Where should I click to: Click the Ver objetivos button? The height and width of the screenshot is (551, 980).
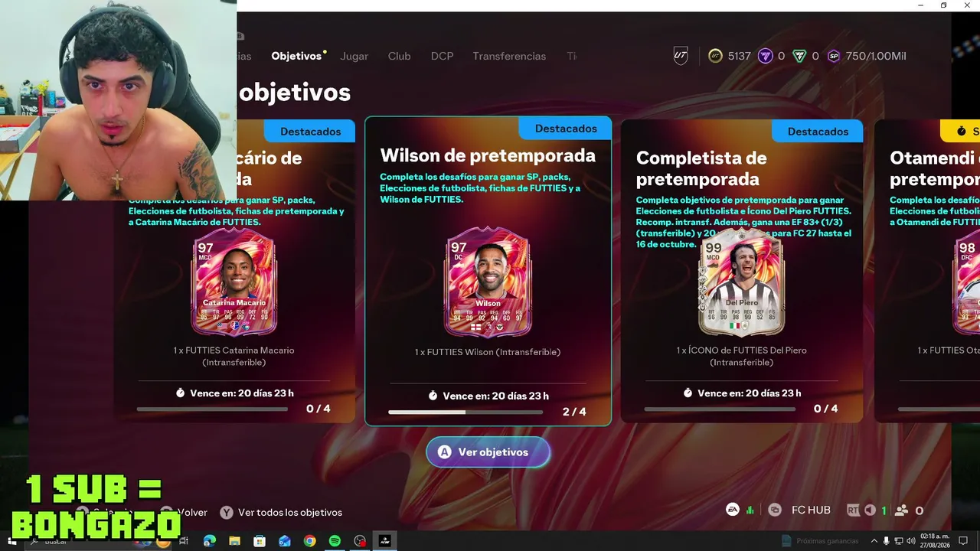pos(488,452)
